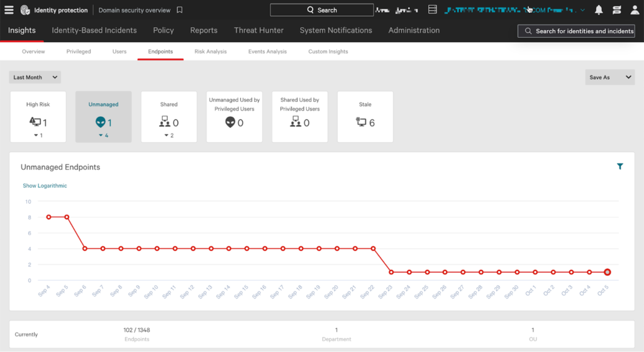Click the Identity protection logo icon
This screenshot has height=352, width=644.
coord(25,10)
